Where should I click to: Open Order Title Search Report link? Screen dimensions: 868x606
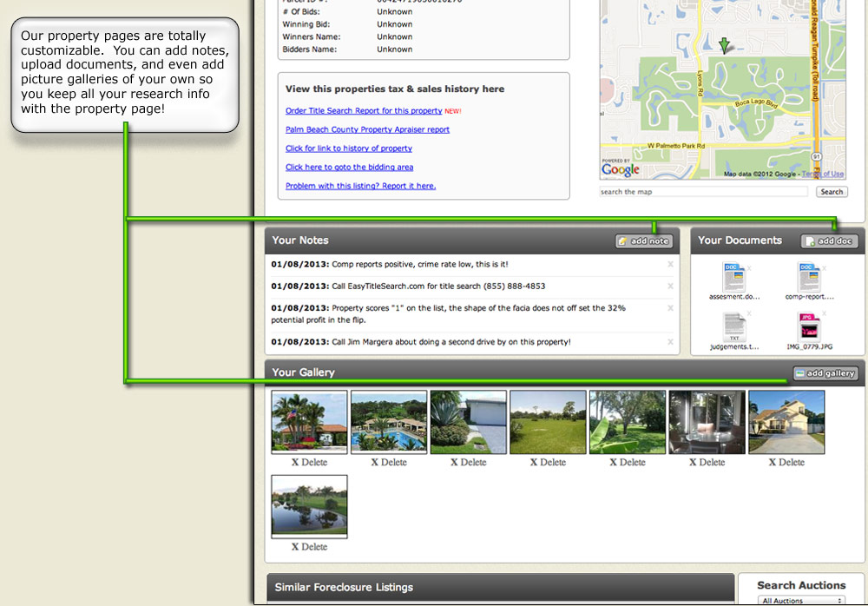364,111
